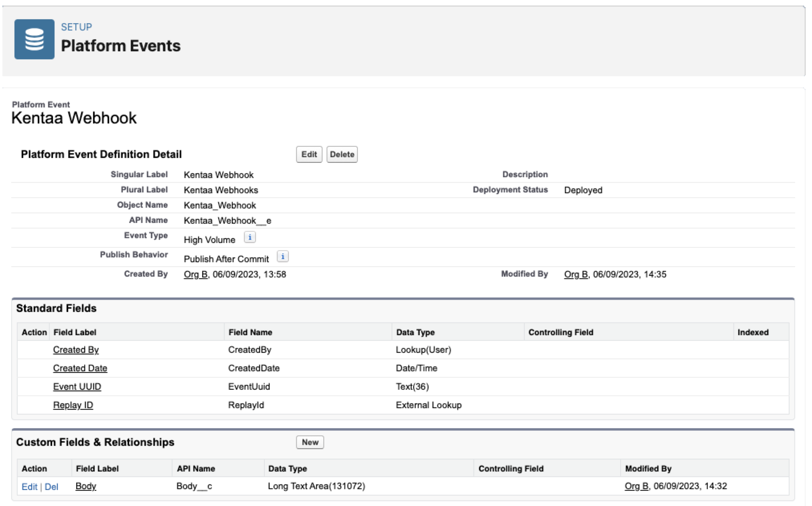Click the Deployed status value
The image size is (812, 506).
[x=583, y=190]
